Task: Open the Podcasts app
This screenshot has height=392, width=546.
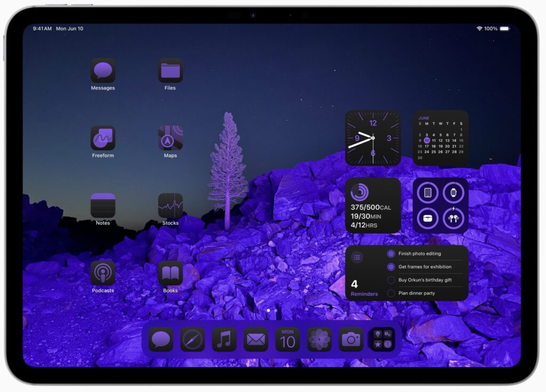Action: point(103,273)
